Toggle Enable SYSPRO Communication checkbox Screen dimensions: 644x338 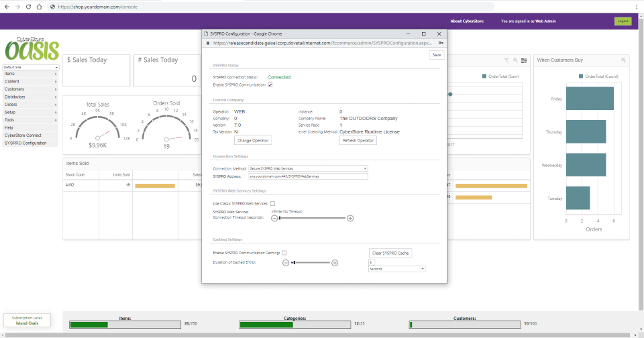click(270, 85)
